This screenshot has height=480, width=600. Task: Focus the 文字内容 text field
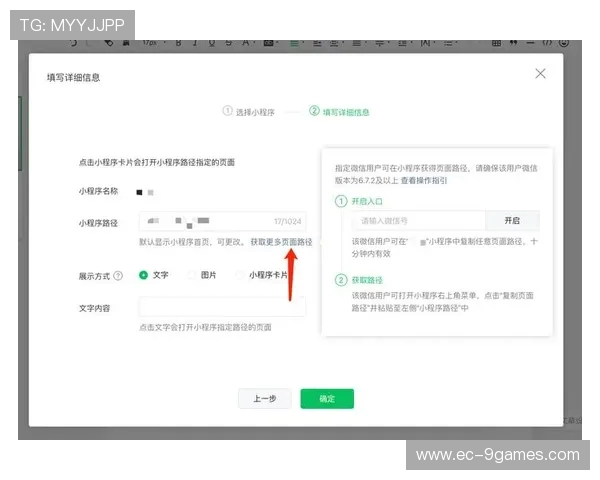222,306
